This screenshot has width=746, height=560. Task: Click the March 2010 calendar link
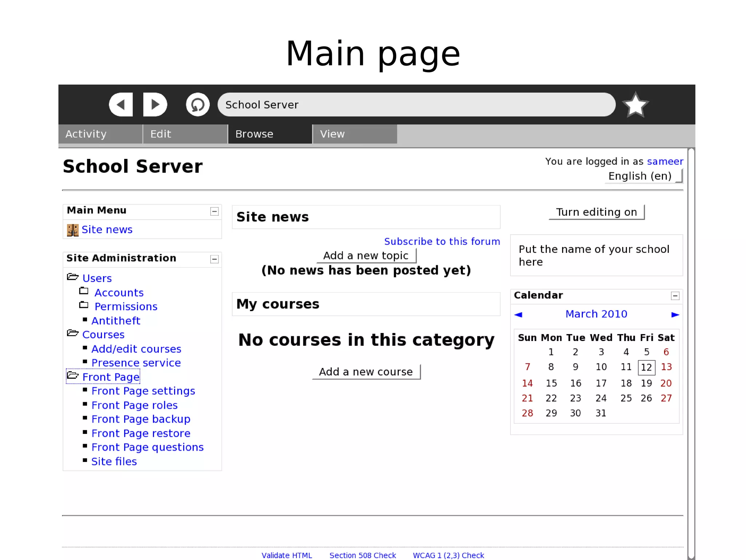596,314
